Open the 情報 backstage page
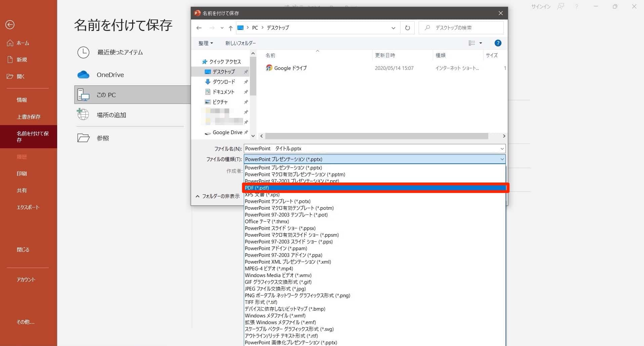644x346 pixels. tap(22, 100)
